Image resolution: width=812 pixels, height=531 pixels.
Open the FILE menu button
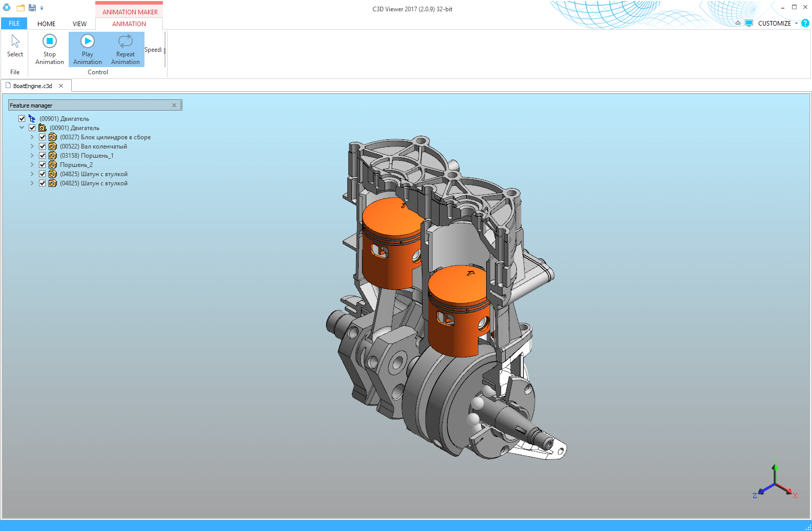coord(14,24)
